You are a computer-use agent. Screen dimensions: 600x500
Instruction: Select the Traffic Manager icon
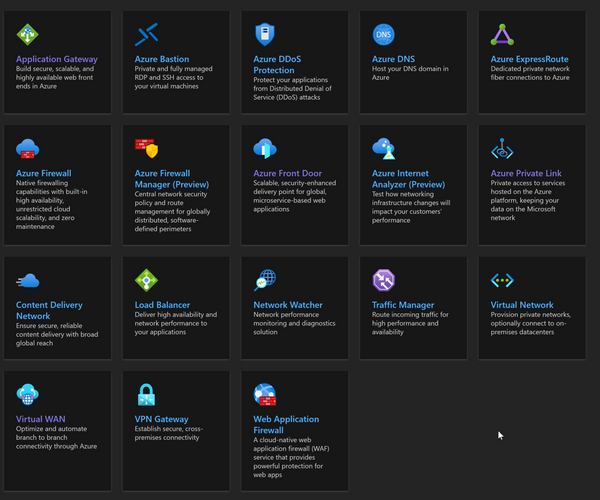tap(384, 280)
